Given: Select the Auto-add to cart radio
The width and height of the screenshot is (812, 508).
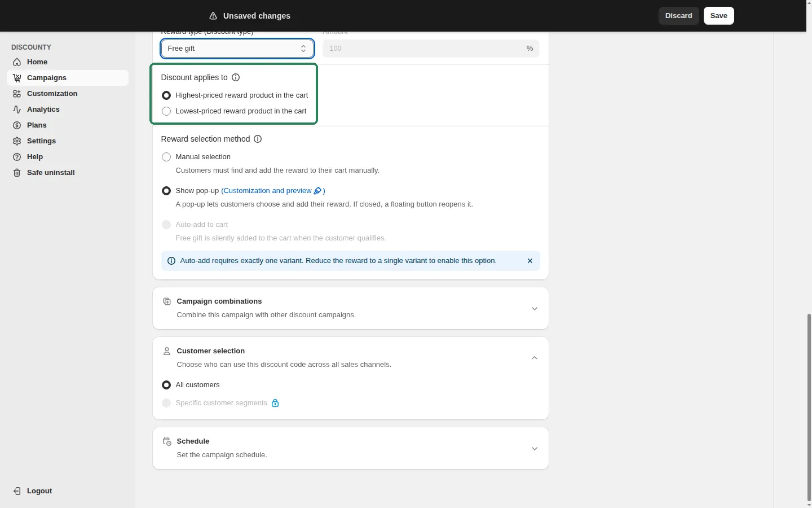Looking at the screenshot, I should pos(166,225).
